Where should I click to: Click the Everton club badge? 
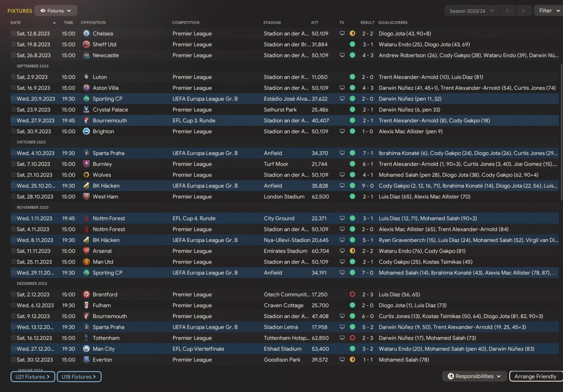tap(86, 360)
